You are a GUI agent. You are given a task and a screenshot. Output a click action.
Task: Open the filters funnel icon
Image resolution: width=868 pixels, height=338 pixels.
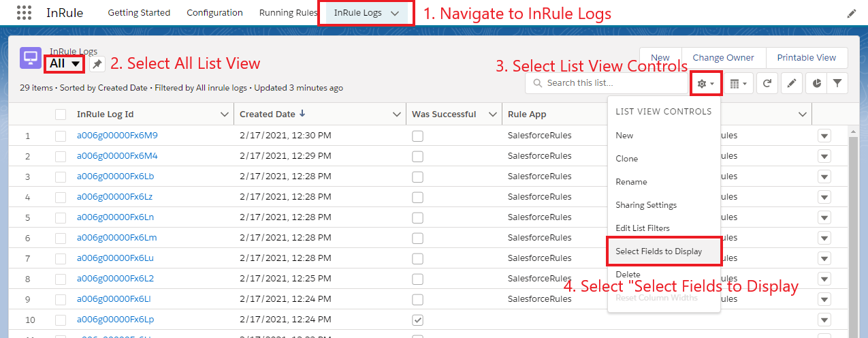837,83
